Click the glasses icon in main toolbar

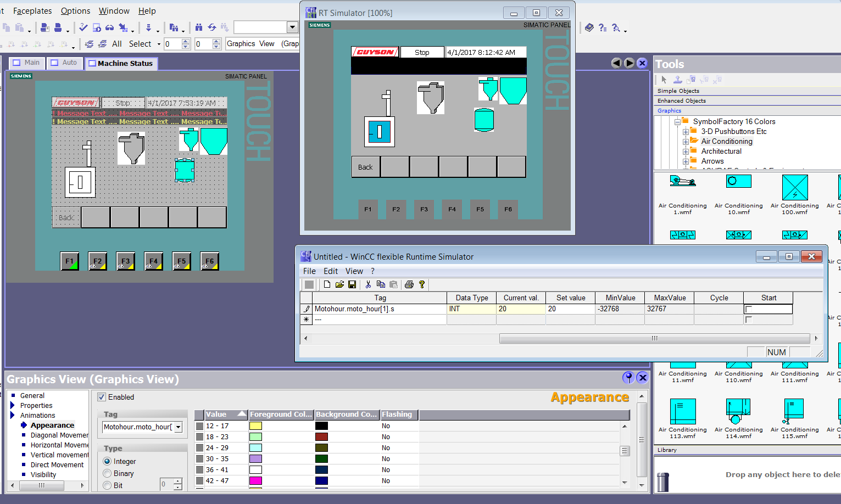(110, 27)
